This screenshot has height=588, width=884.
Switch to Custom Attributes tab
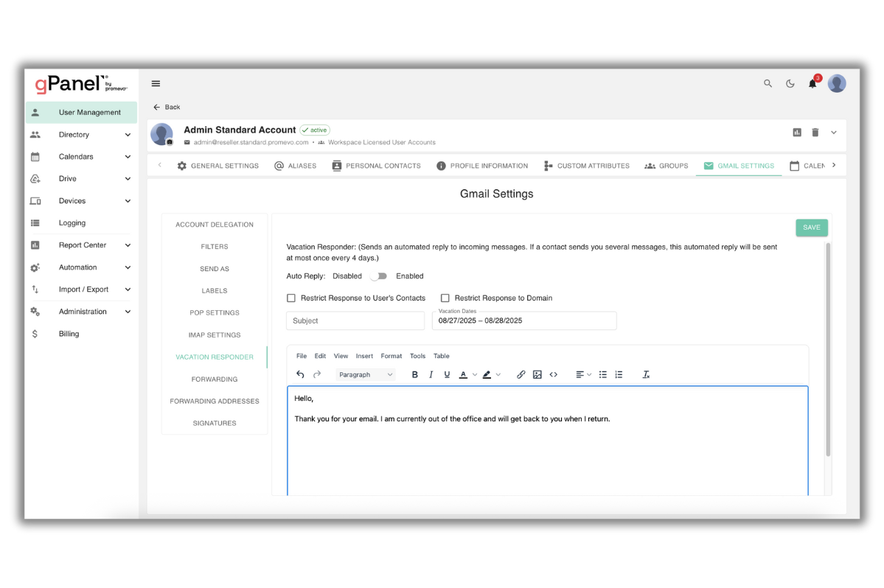click(586, 166)
